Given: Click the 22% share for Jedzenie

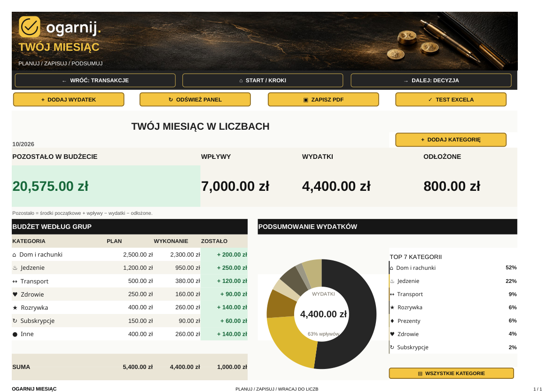Looking at the screenshot, I should pos(511,281).
